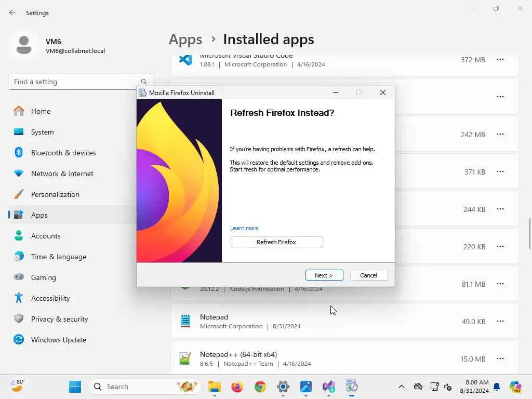Open Privacy & security settings

point(73,319)
